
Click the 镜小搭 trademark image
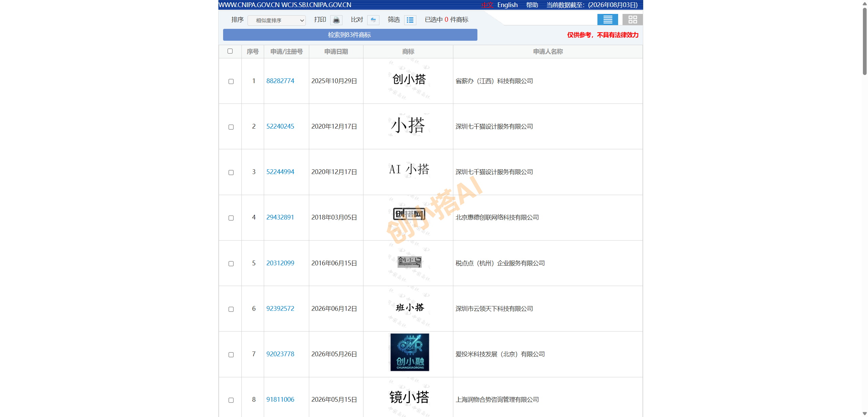tap(409, 397)
